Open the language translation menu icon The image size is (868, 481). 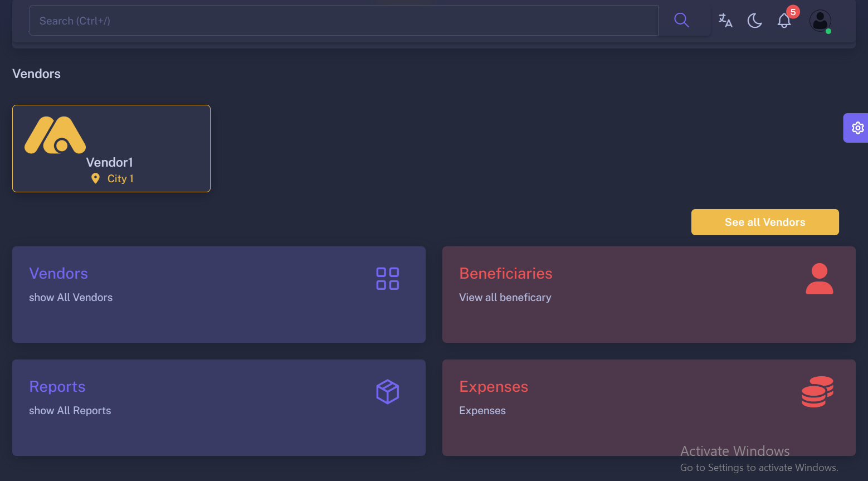pyautogui.click(x=725, y=21)
